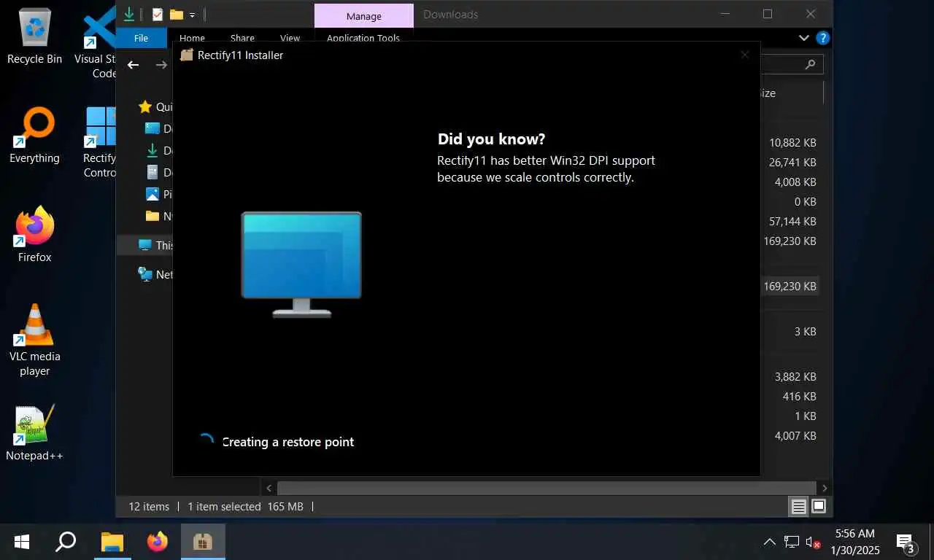934x560 pixels.
Task: Click quick access new folder icon
Action: coord(176,14)
